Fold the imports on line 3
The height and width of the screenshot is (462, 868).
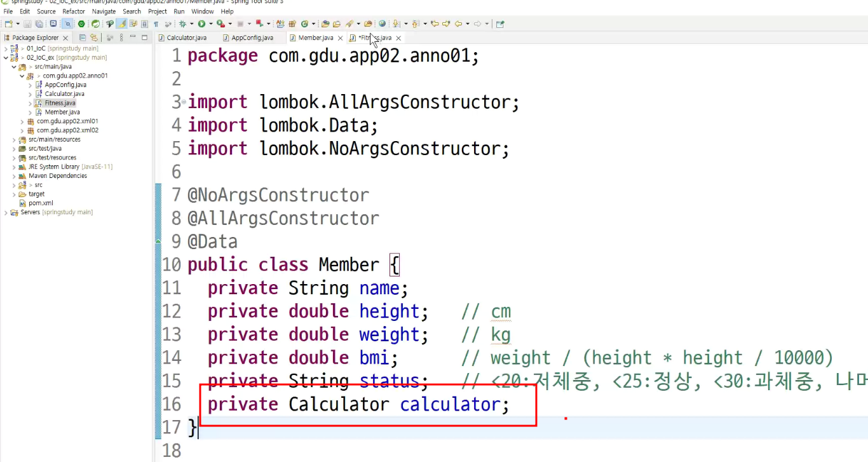point(184,102)
